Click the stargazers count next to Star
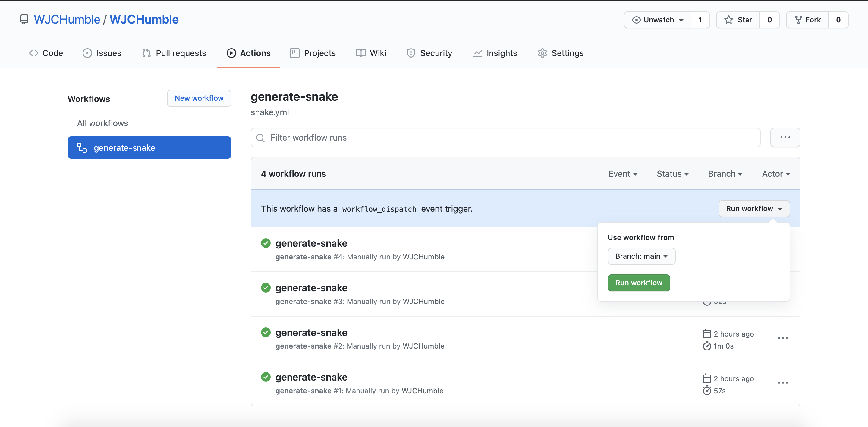 (770, 20)
